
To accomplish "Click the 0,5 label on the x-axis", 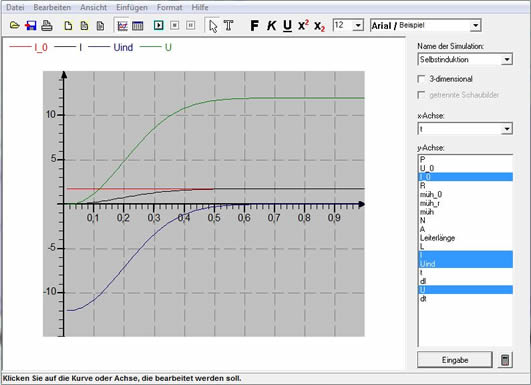I will [x=214, y=218].
